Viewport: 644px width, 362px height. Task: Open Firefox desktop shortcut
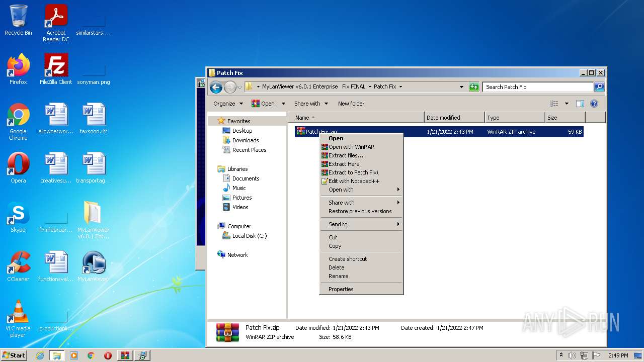tap(18, 69)
